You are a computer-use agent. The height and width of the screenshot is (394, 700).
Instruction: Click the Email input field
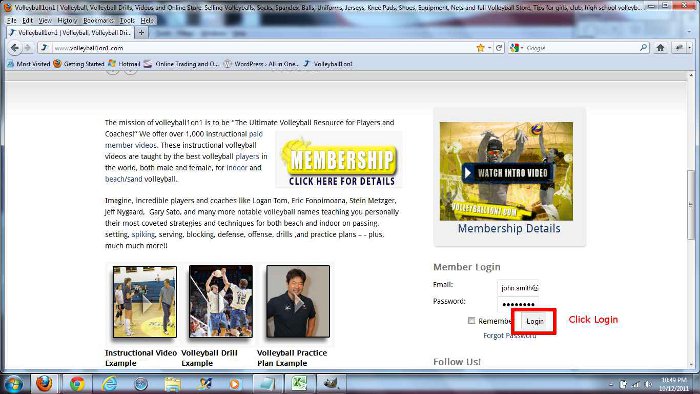pyautogui.click(x=518, y=288)
